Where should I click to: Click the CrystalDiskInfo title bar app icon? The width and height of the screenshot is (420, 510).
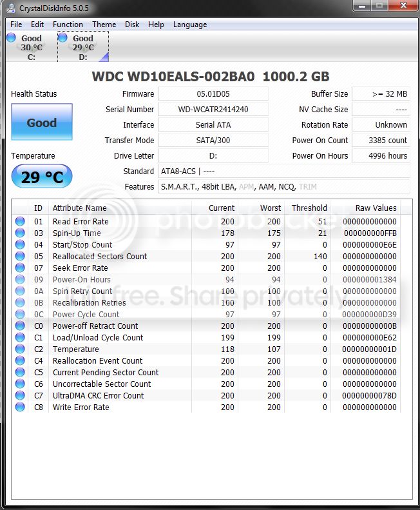click(x=11, y=8)
